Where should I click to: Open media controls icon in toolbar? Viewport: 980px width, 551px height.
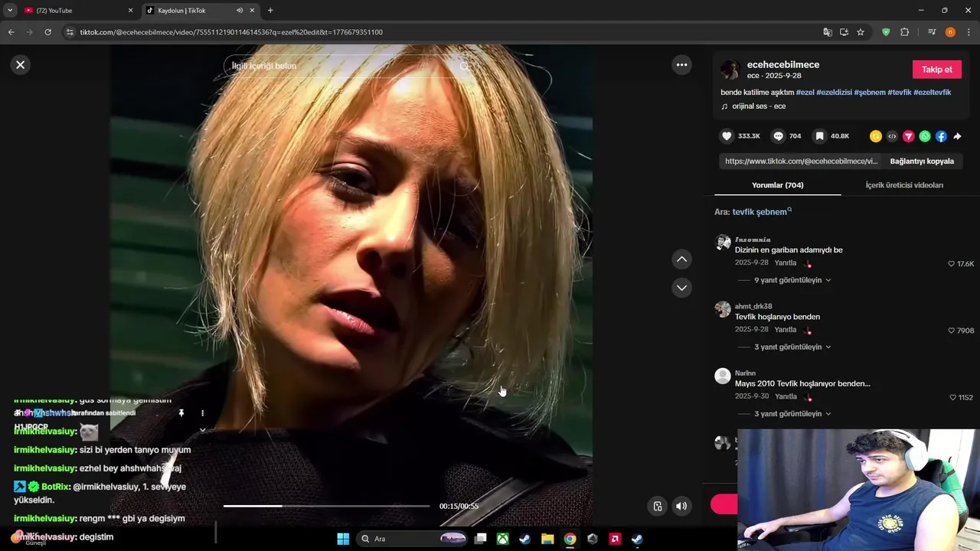tap(932, 32)
